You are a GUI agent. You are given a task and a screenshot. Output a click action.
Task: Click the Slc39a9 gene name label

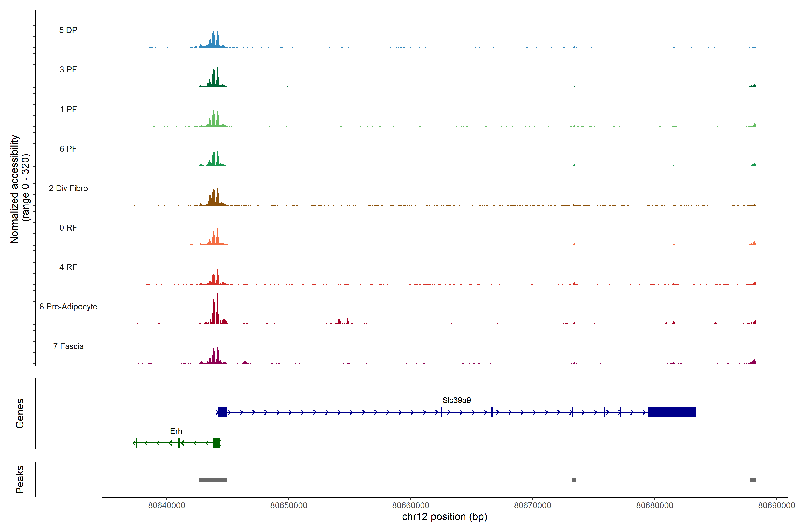click(x=456, y=400)
